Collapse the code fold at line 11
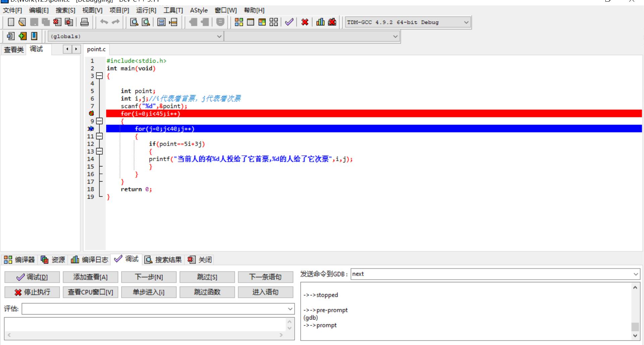The image size is (644, 345). pyautogui.click(x=99, y=136)
